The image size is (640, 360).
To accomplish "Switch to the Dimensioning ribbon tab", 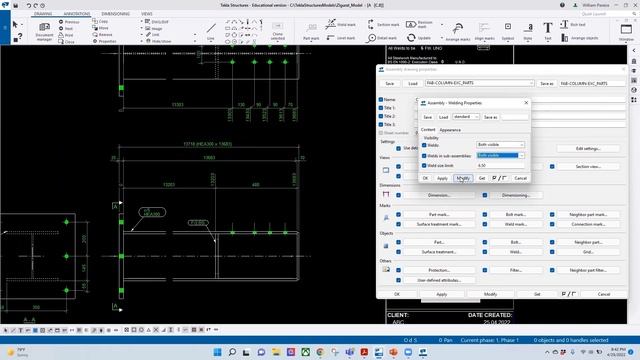I will pyautogui.click(x=116, y=14).
